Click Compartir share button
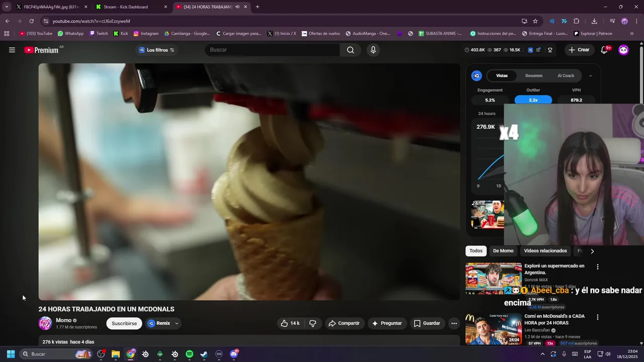Viewport: 644px width, 362px height. point(344,323)
